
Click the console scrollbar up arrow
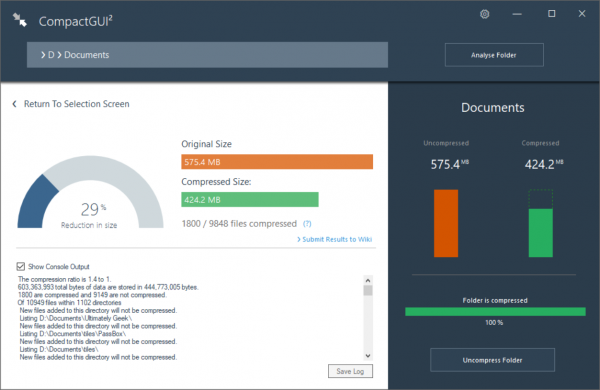(x=368, y=281)
